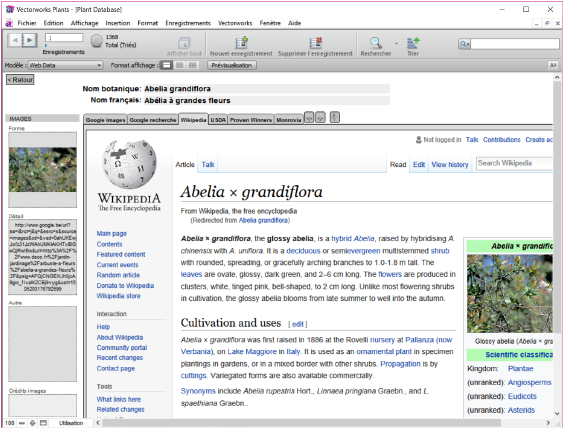Click the Nouvel enregistrement icon

point(241,42)
